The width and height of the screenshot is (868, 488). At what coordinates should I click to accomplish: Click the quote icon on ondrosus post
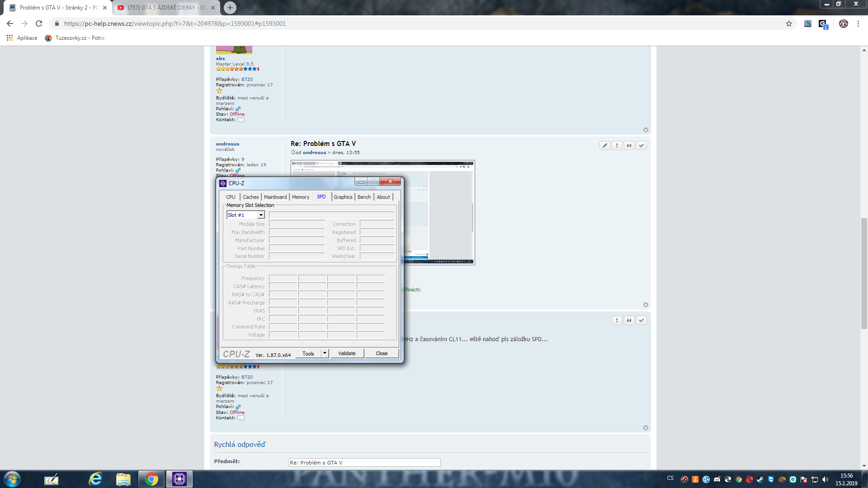(x=629, y=145)
